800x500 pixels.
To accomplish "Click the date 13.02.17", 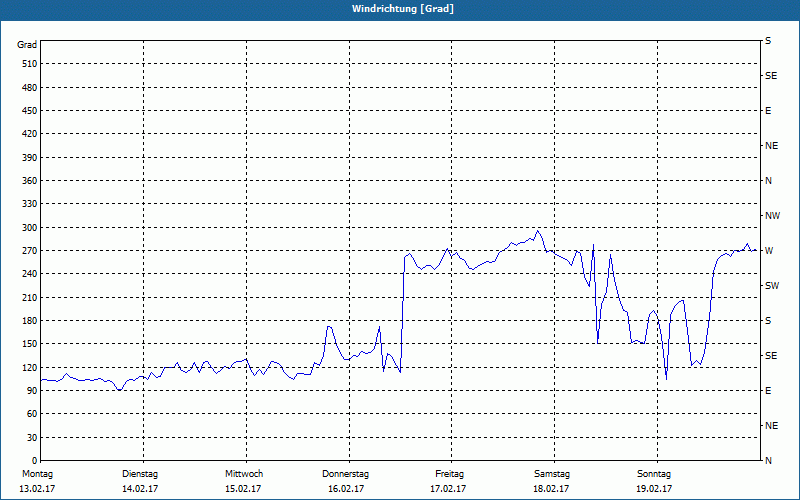I will coord(37,489).
